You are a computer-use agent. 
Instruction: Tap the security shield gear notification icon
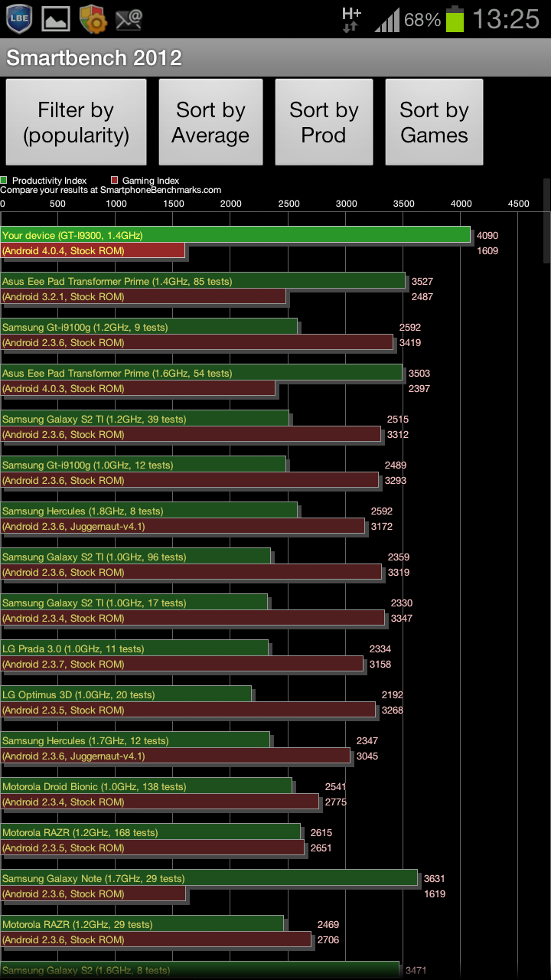[93, 19]
